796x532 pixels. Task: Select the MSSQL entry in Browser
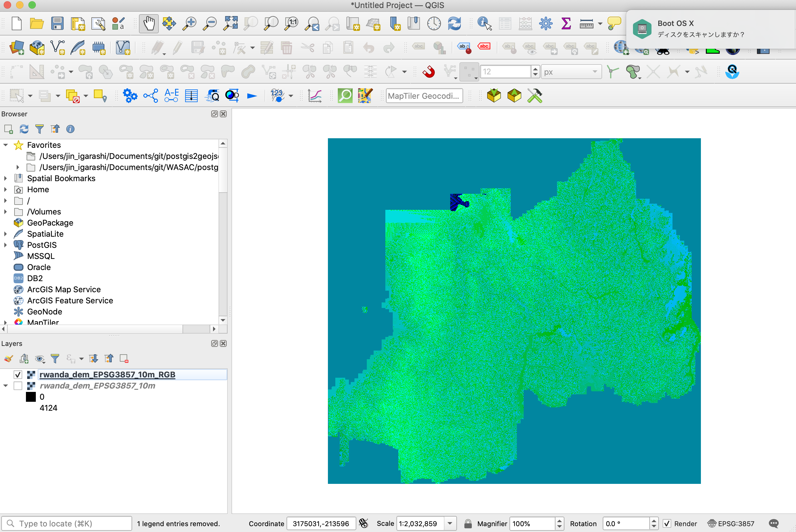tap(41, 256)
